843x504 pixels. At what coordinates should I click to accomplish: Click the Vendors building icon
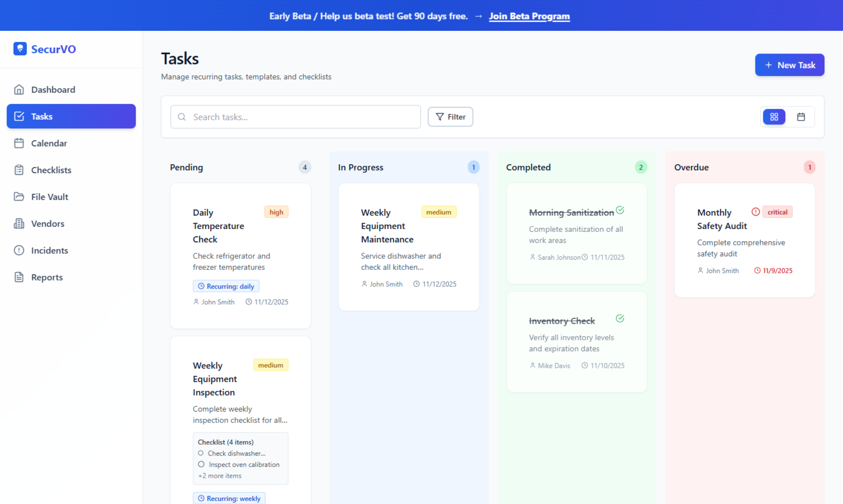[19, 223]
